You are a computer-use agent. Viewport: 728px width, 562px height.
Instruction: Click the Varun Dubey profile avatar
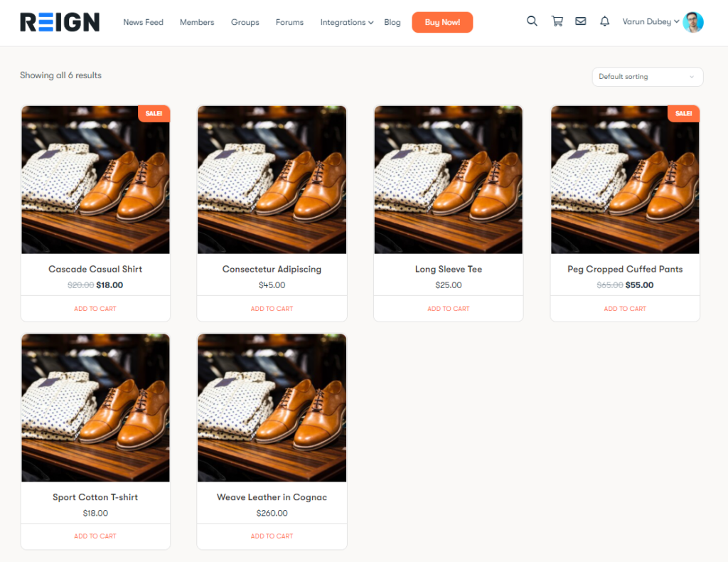coord(692,22)
